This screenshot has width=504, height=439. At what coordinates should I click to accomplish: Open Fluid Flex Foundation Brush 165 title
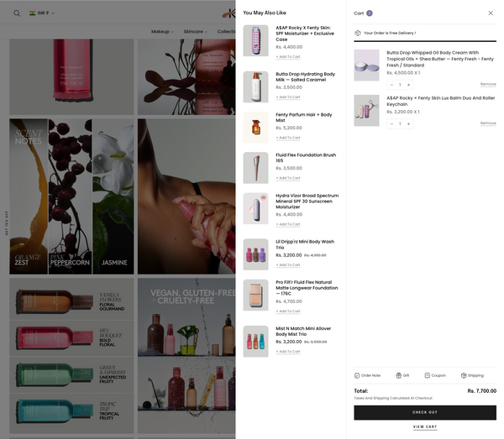[x=306, y=158]
